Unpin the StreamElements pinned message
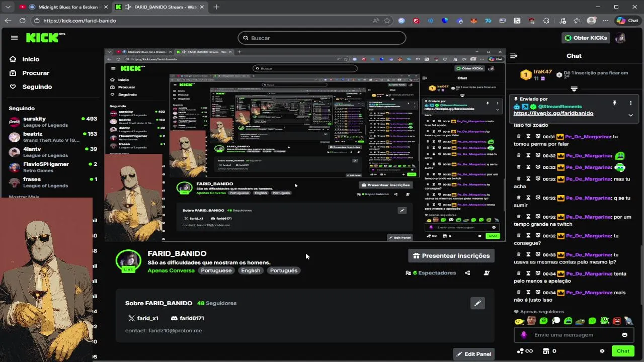Image resolution: width=644 pixels, height=362 pixels. click(614, 103)
